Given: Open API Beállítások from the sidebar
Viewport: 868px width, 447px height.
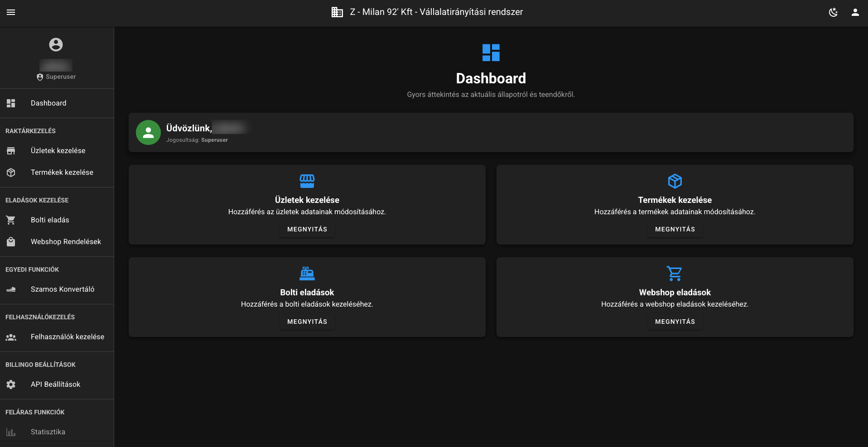Looking at the screenshot, I should click(55, 385).
